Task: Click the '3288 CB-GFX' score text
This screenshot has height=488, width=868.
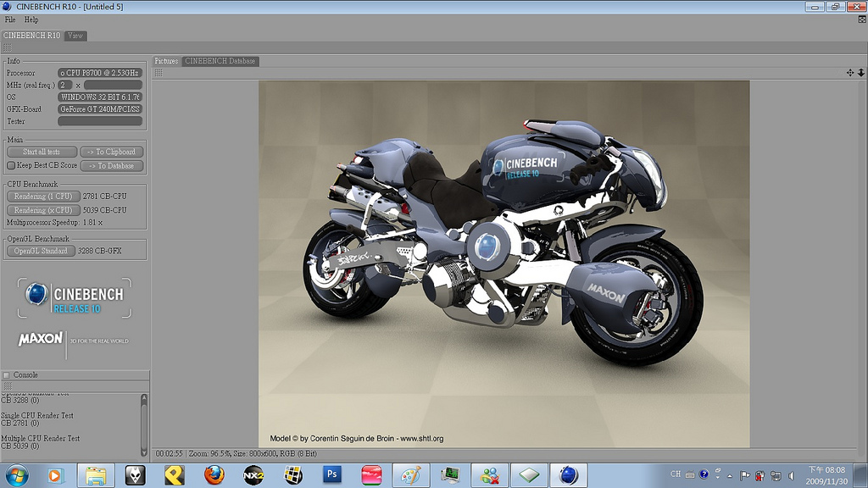Action: [x=100, y=251]
